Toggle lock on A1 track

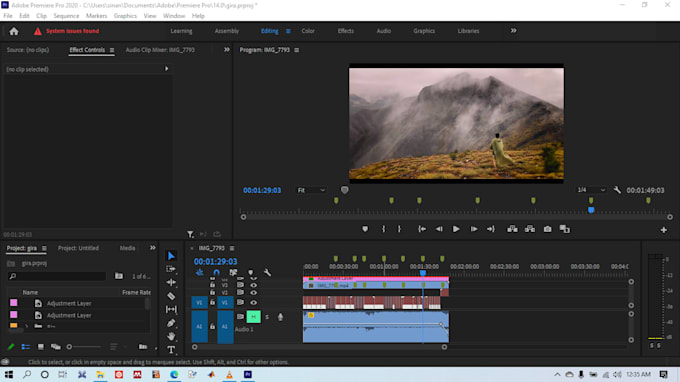[x=212, y=326]
